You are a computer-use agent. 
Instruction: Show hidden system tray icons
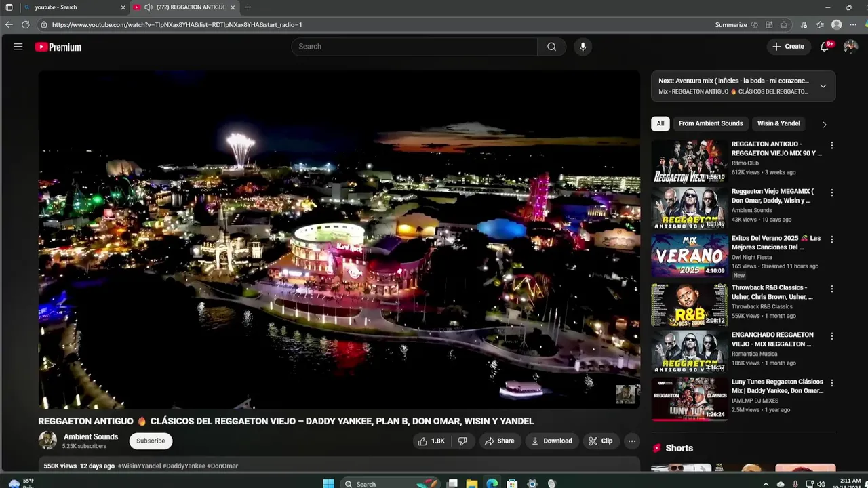point(766,484)
